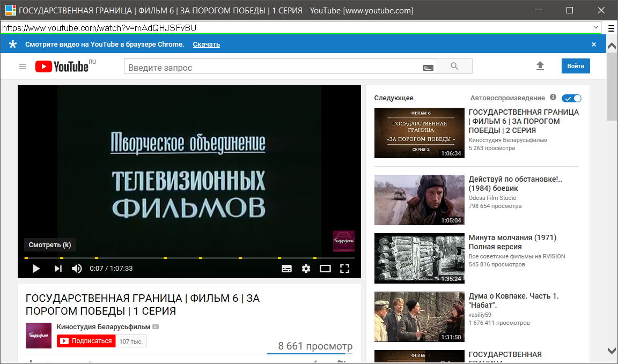Click the Скачать link in the banner

206,44
